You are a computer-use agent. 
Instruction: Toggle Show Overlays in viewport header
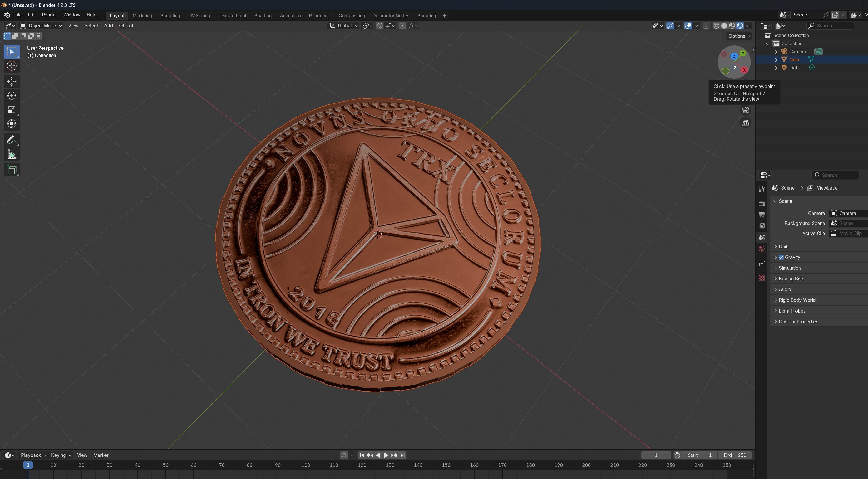coord(688,26)
